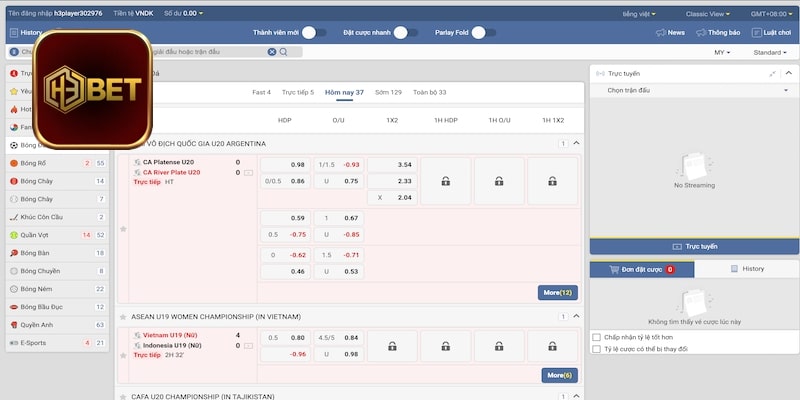The height and width of the screenshot is (400, 800).
Task: Open Standard view dropdown
Action: pyautogui.click(x=770, y=53)
